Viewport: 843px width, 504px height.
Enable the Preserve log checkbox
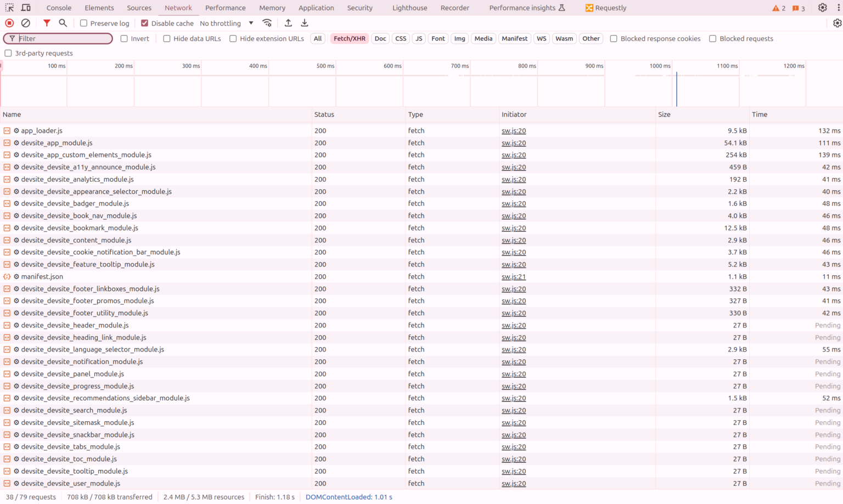[83, 23]
